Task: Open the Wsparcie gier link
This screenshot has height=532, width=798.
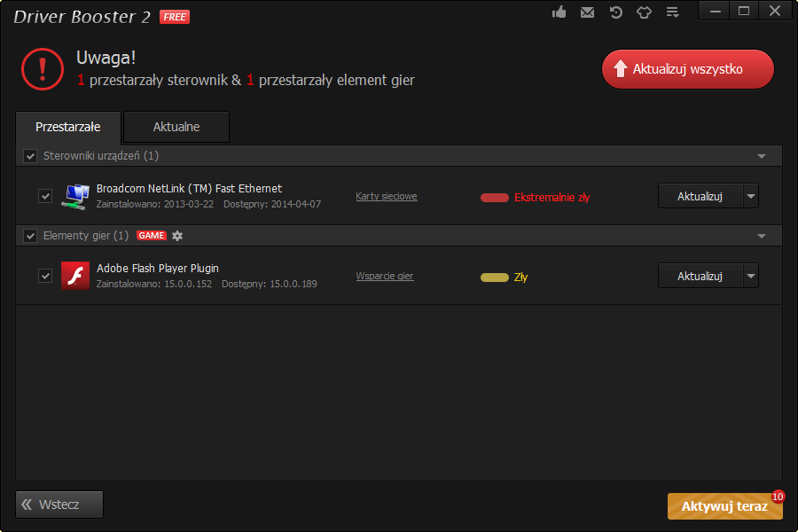Action: (x=385, y=276)
